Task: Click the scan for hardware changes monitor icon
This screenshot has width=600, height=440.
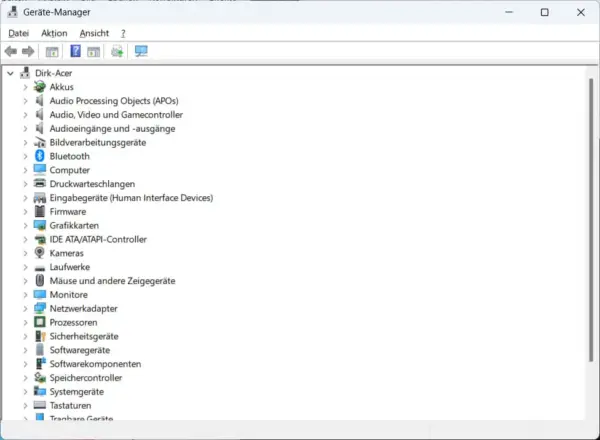Action: (x=141, y=51)
